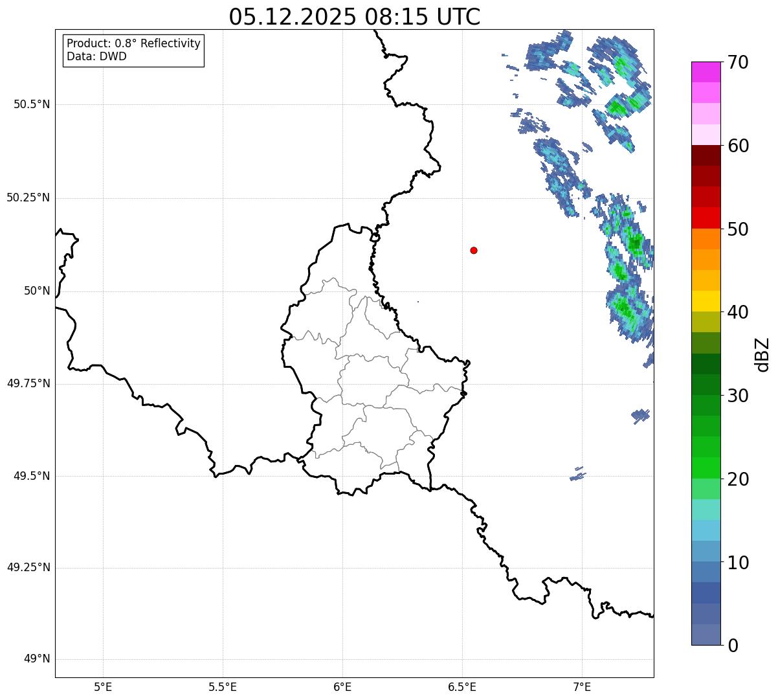The image size is (778, 700).
Task: Click the 6.5°E longitude tick label
Action: (462, 686)
